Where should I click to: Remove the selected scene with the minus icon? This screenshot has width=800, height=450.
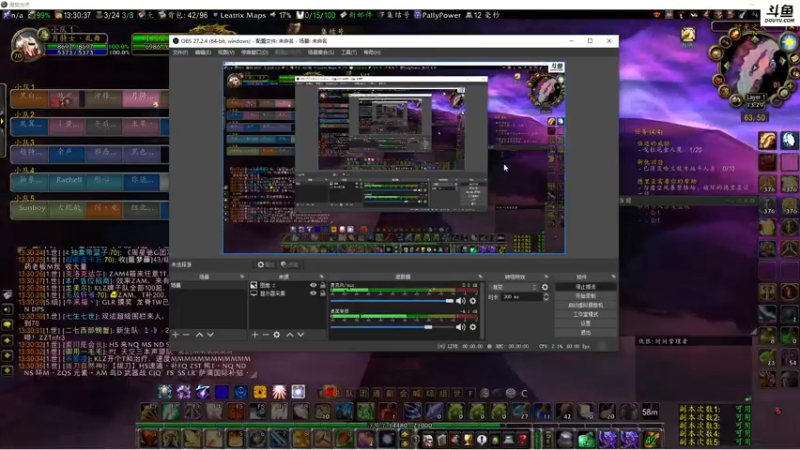coord(186,335)
